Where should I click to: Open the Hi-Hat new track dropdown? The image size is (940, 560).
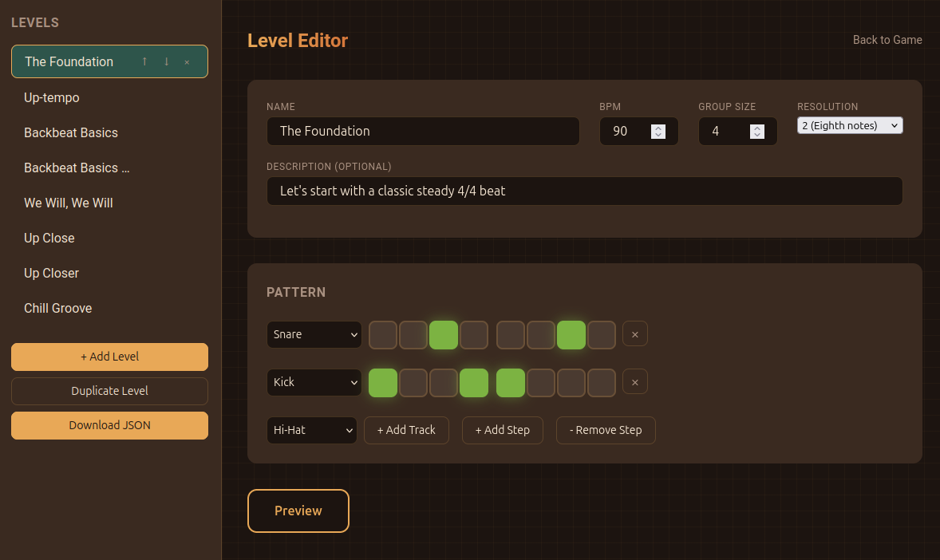(312, 430)
